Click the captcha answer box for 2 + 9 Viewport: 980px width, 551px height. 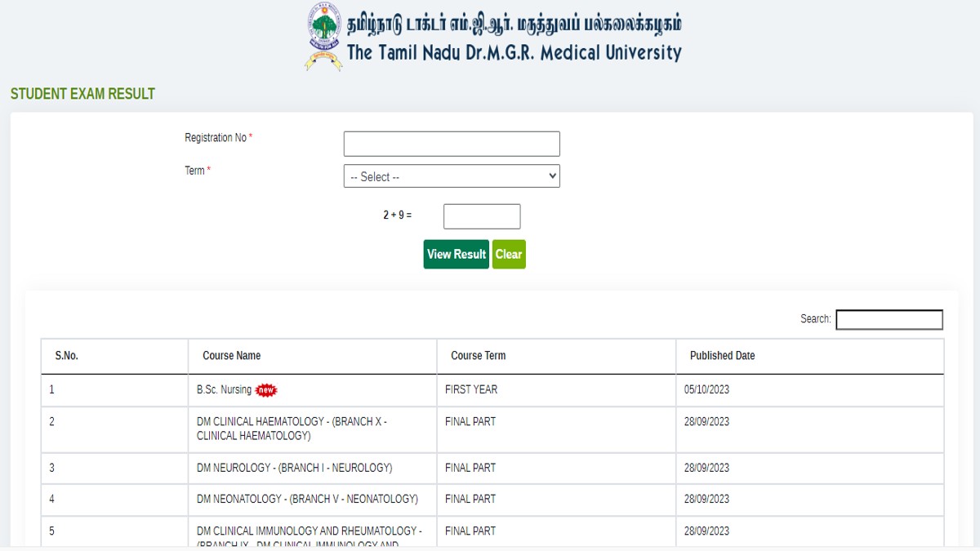[x=481, y=216]
